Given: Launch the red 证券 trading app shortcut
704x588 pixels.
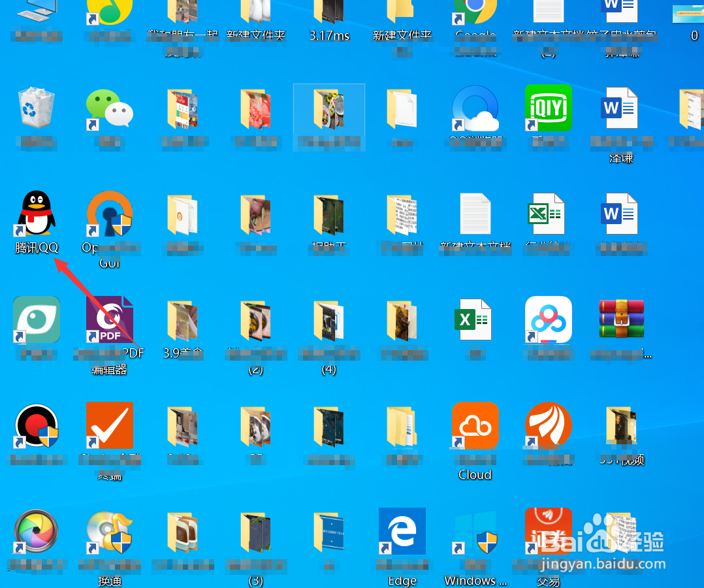Looking at the screenshot, I should 548,531.
